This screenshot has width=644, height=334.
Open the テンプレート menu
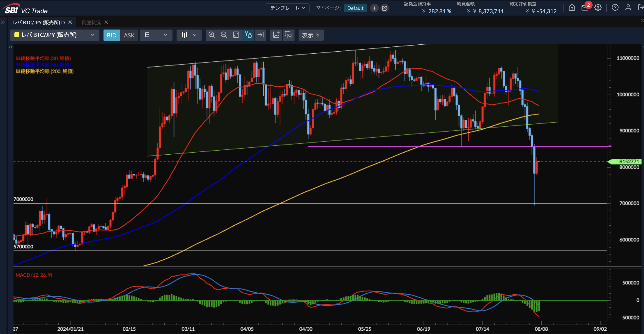(287, 8)
